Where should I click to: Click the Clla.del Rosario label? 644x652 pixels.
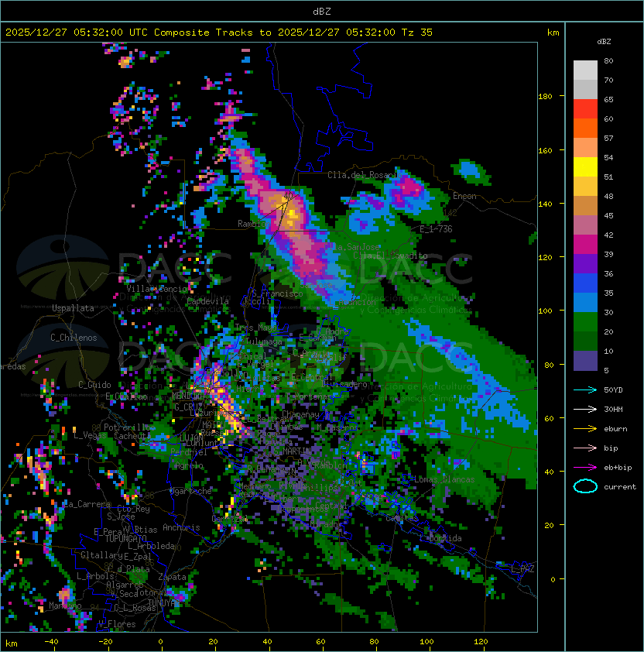pyautogui.click(x=364, y=175)
